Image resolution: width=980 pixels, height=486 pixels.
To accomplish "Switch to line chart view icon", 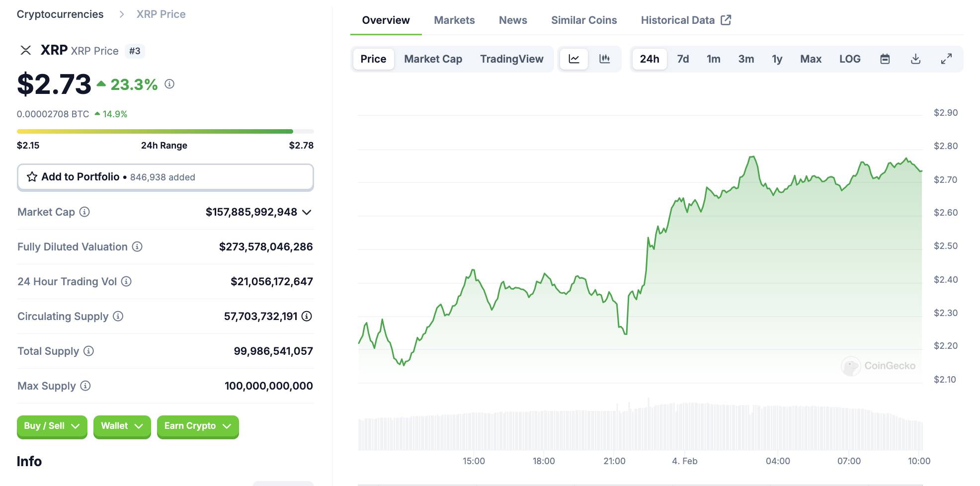I will tap(574, 59).
